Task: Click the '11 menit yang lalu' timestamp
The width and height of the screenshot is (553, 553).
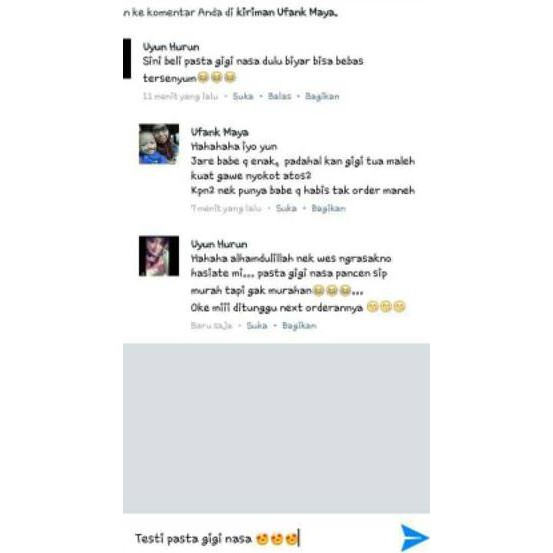Action: (180, 96)
